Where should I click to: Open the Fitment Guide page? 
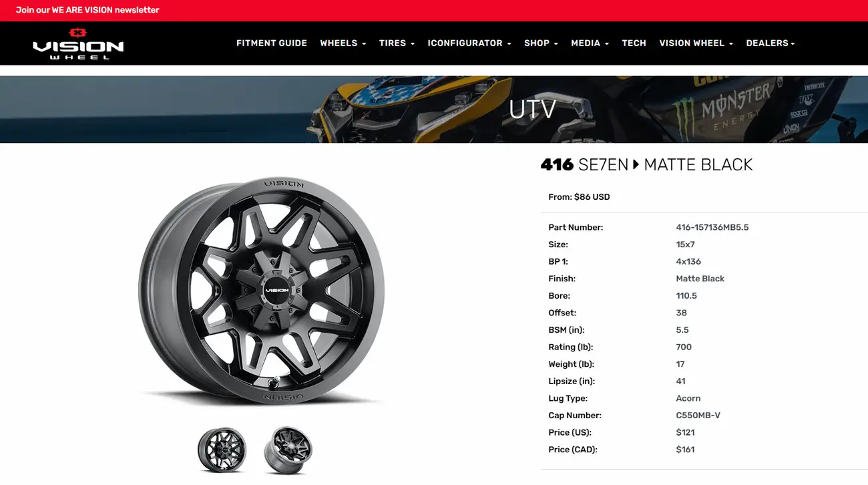[x=272, y=43]
